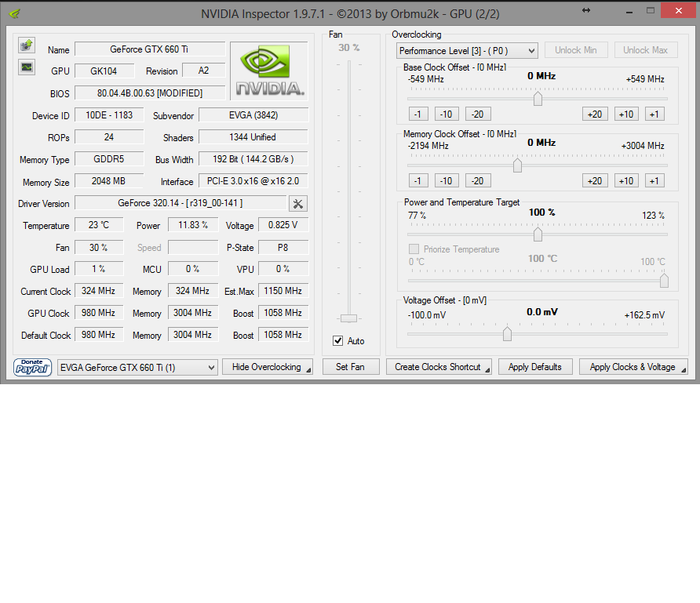Click the Device ID field 10DE - 1183
This screenshot has height=603, width=700.
click(109, 115)
